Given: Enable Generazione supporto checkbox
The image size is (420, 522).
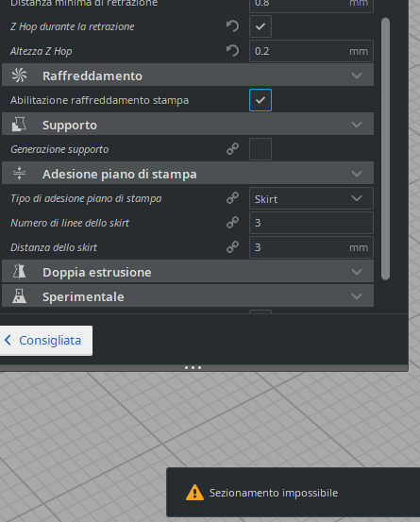Looking at the screenshot, I should (260, 149).
